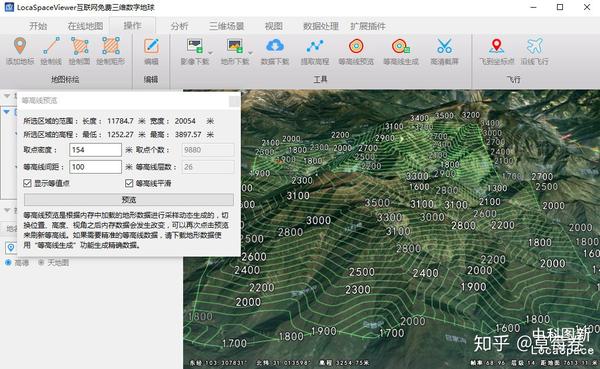Click the 沿线飞行 airplane fly-along-line icon

coord(535,46)
